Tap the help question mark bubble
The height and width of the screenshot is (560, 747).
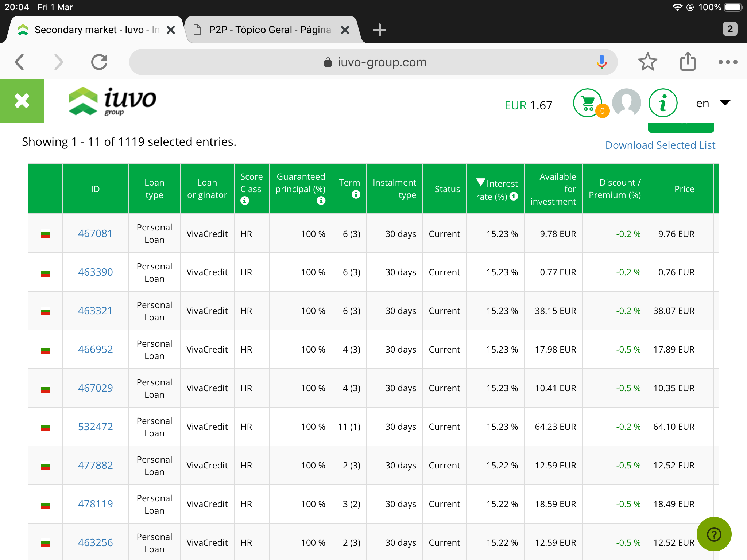(714, 534)
